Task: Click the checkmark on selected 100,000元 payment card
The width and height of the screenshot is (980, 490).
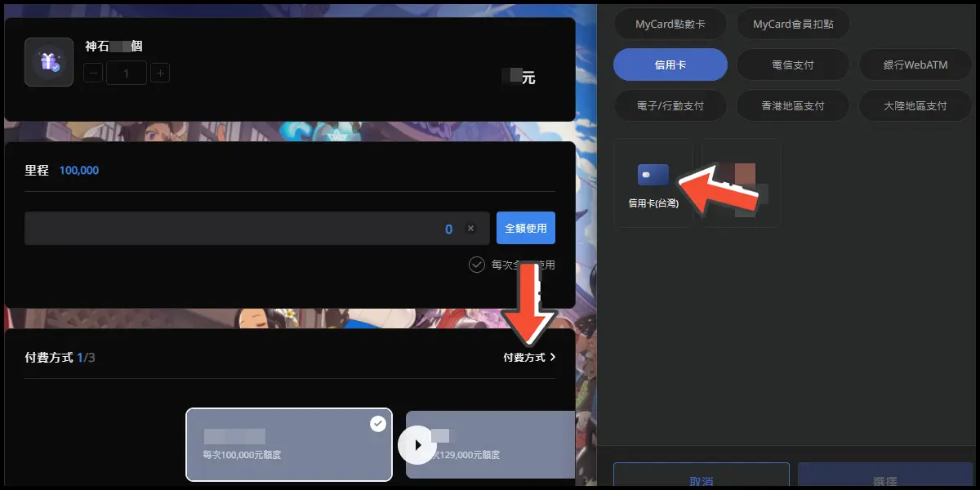Action: tap(377, 423)
